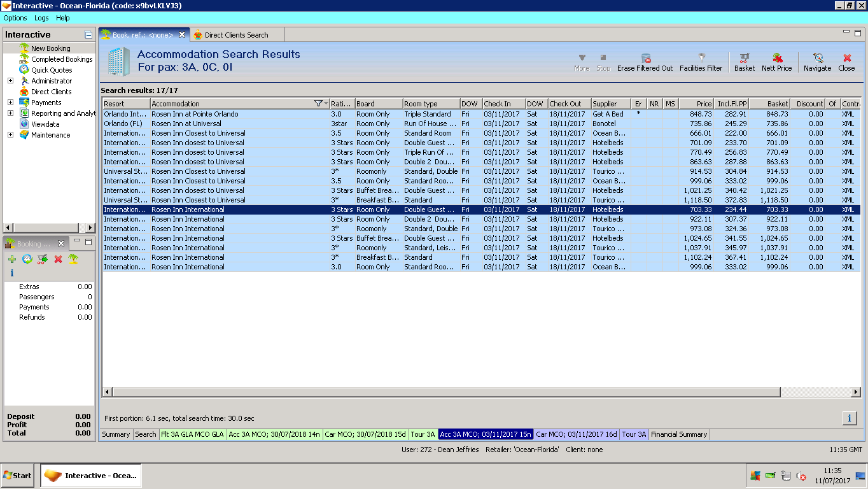The image size is (868, 489).
Task: Click the Erase Filtered Out toolbar icon
Action: click(x=645, y=58)
